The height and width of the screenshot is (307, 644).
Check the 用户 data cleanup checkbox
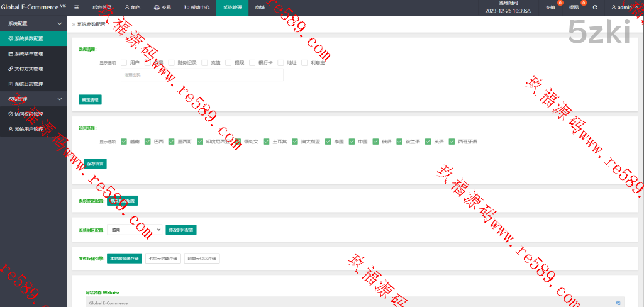pos(124,63)
